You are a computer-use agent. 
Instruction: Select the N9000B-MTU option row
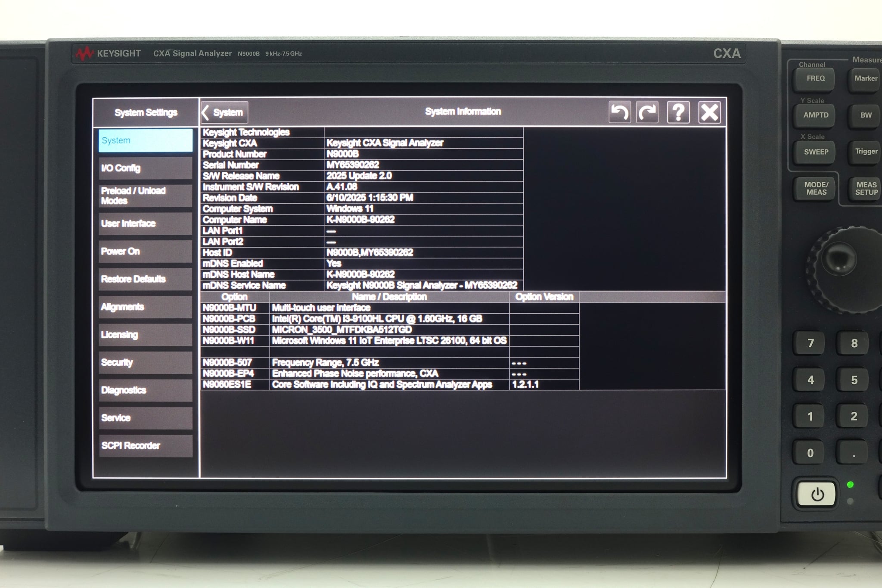pos(390,308)
